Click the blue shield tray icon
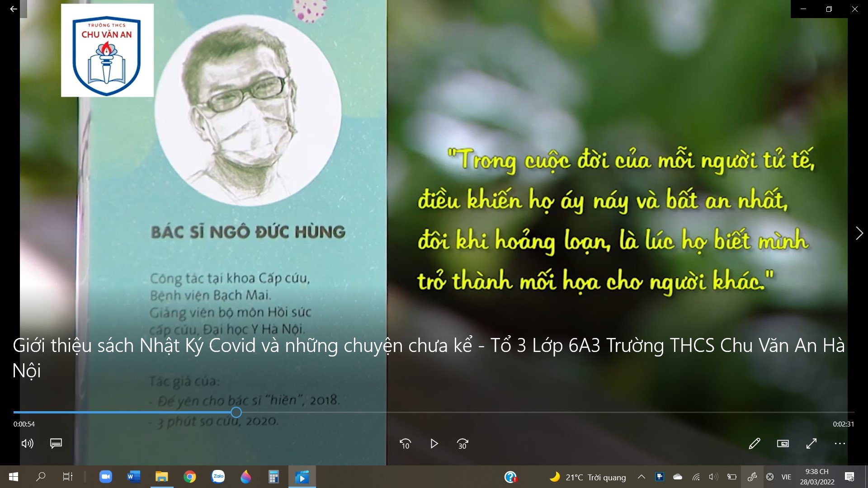 pos(660,477)
